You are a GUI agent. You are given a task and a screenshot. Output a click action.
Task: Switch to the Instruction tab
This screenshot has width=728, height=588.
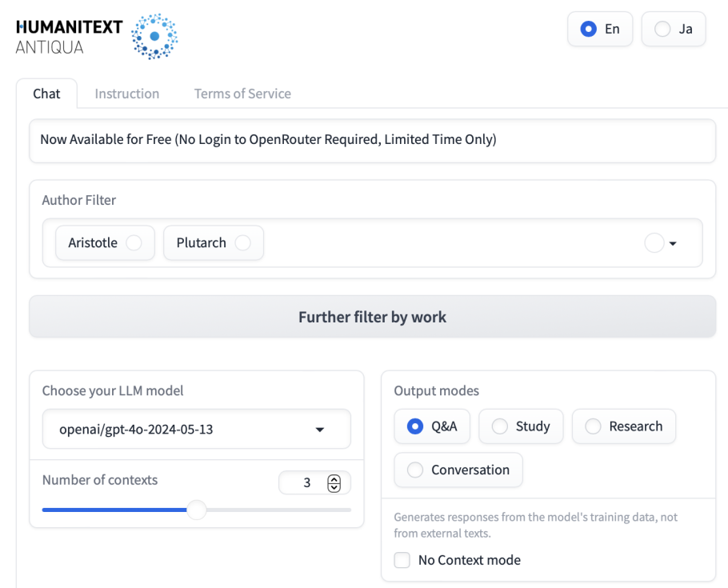126,94
